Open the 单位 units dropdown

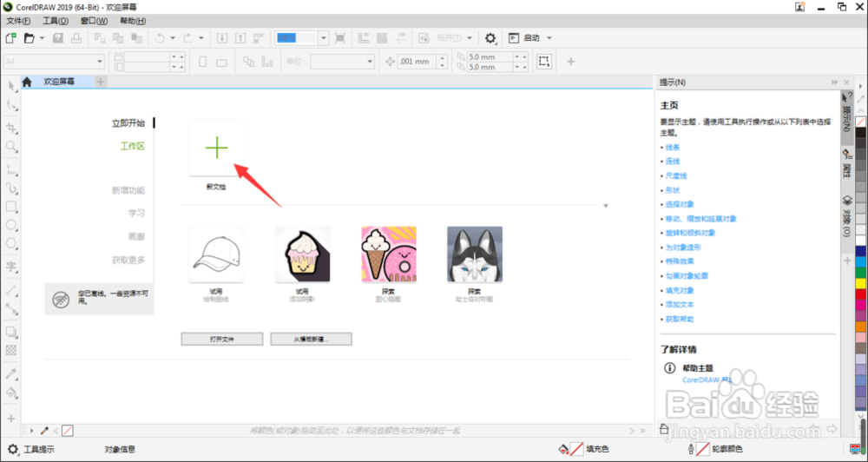click(370, 62)
